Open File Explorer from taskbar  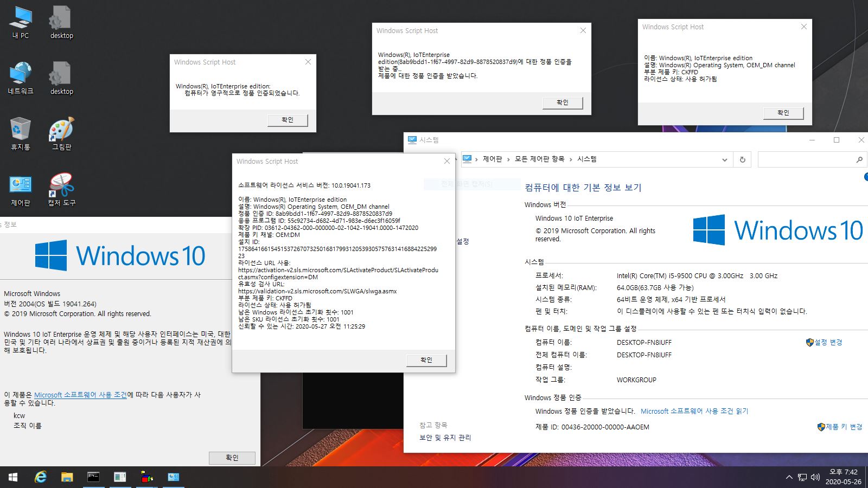click(67, 477)
